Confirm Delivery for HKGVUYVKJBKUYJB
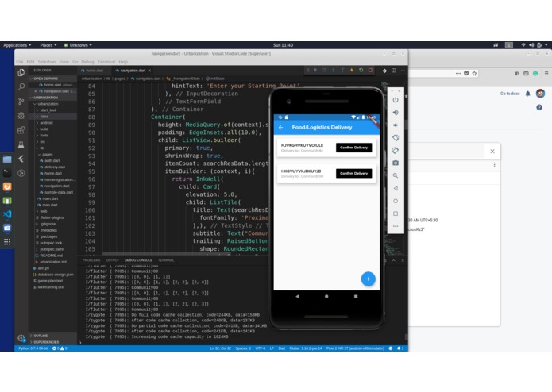This screenshot has height=392, width=552. click(353, 173)
